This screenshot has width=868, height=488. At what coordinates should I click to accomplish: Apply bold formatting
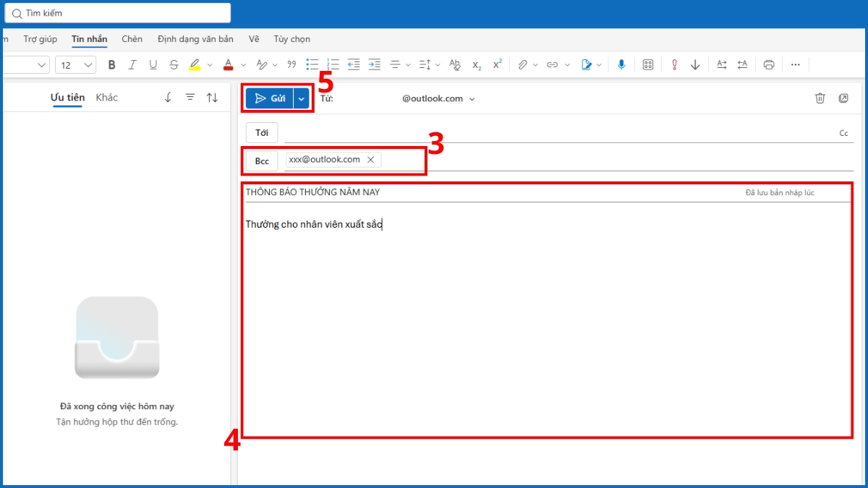coord(111,65)
